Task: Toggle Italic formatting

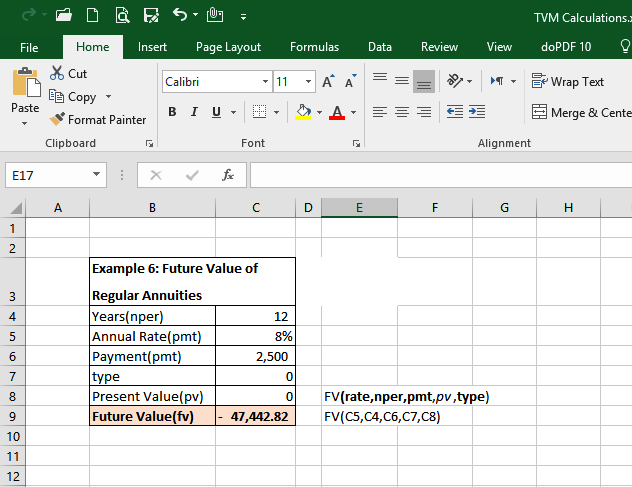Action: click(194, 112)
